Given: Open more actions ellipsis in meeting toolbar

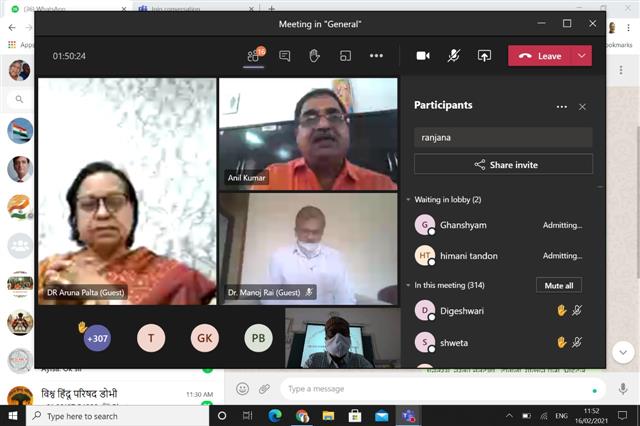Looking at the screenshot, I should click(x=376, y=56).
